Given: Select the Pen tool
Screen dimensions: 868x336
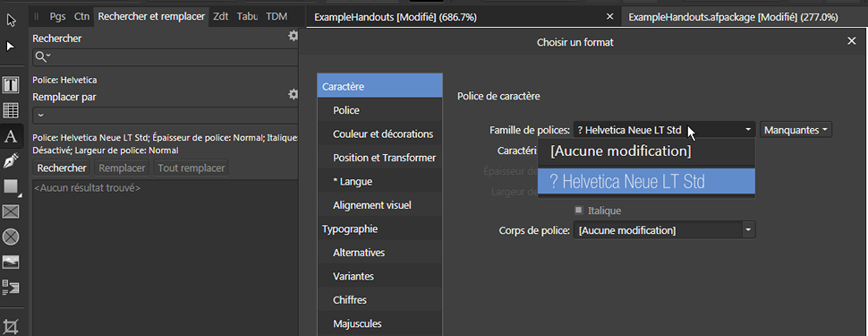Looking at the screenshot, I should (11, 160).
